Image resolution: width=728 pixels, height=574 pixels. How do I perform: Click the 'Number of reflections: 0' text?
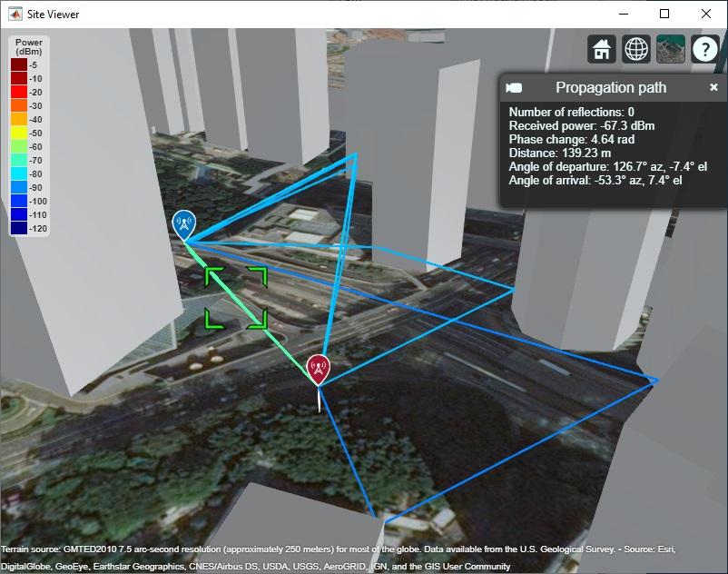point(572,113)
